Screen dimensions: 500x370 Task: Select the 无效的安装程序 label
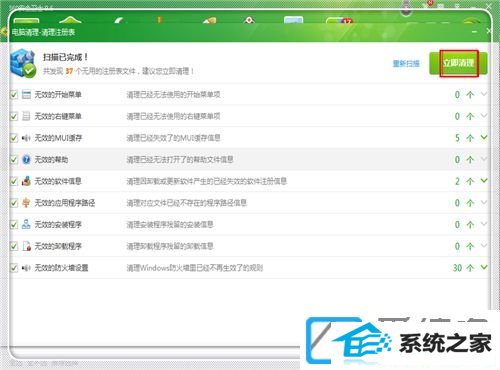pyautogui.click(x=58, y=225)
